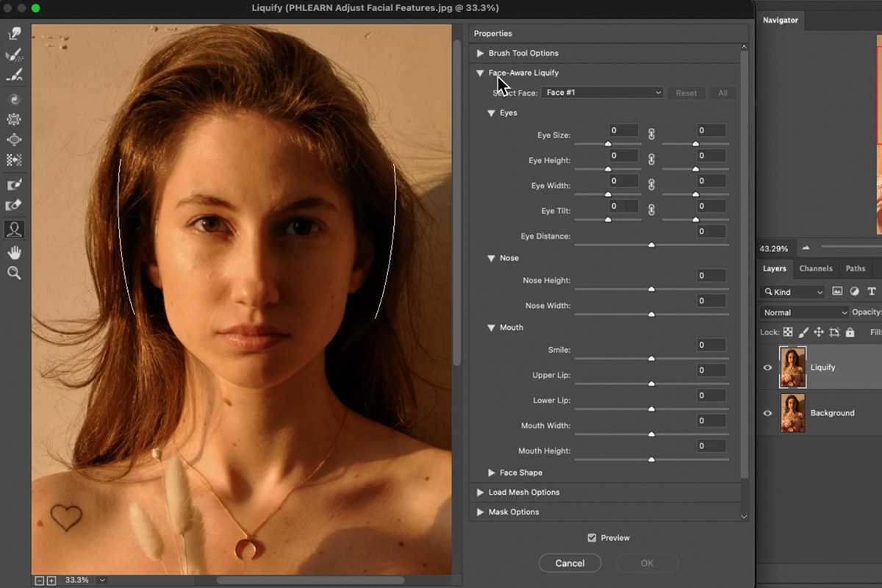Viewport: 882px width, 588px height.
Task: Open the Paths tab
Action: click(x=855, y=268)
